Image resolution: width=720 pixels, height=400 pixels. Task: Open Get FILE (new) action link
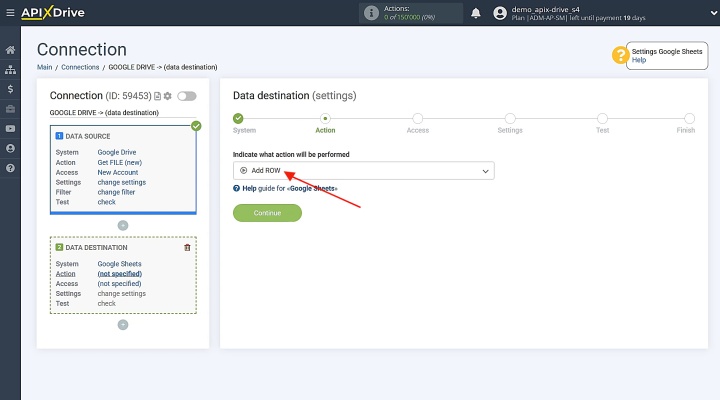pos(119,162)
